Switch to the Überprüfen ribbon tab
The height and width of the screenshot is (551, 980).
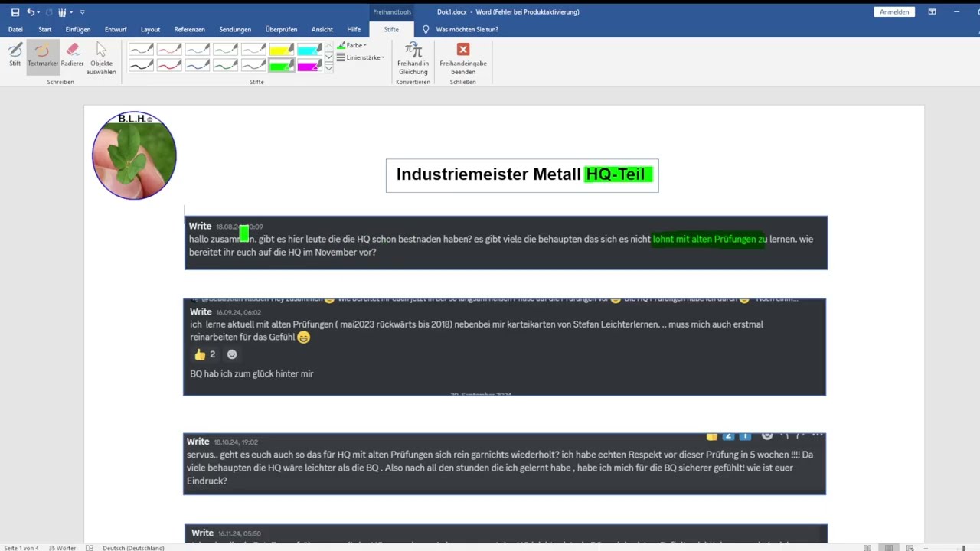pyautogui.click(x=281, y=29)
